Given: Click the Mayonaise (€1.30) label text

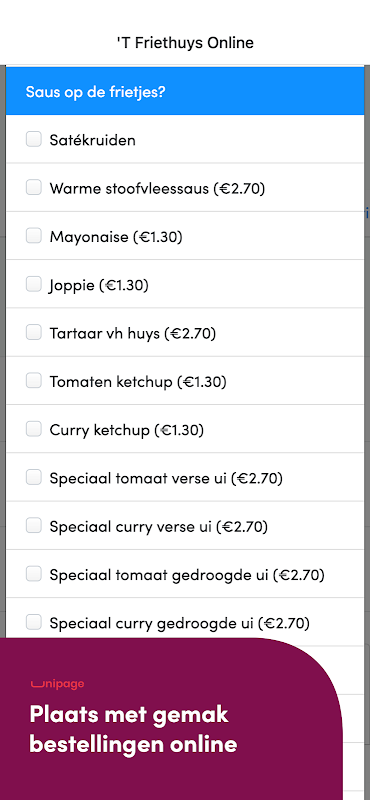Looking at the screenshot, I should tap(116, 237).
